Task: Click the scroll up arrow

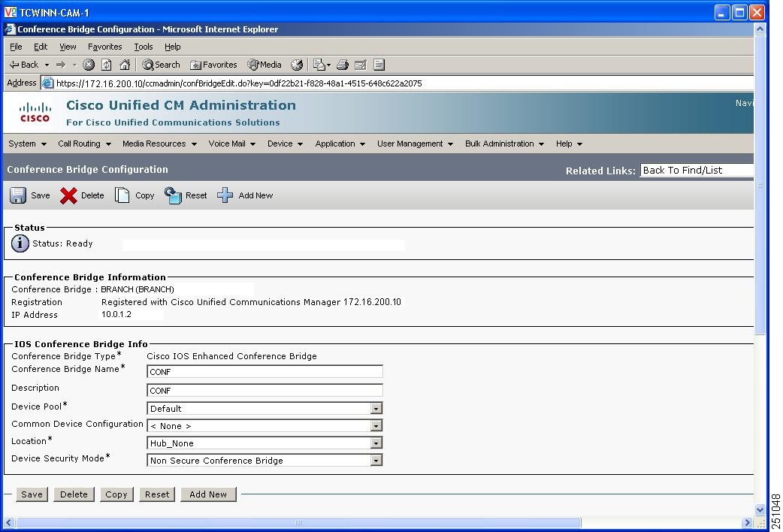Action: click(760, 29)
